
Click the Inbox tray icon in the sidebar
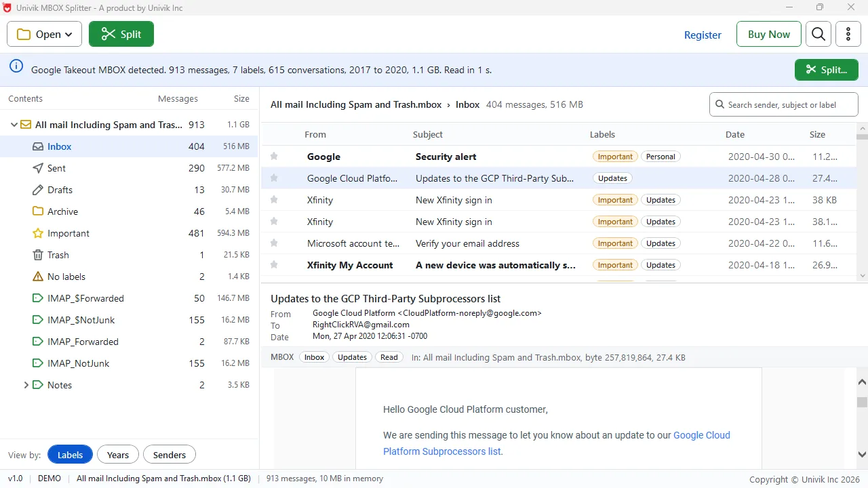38,146
